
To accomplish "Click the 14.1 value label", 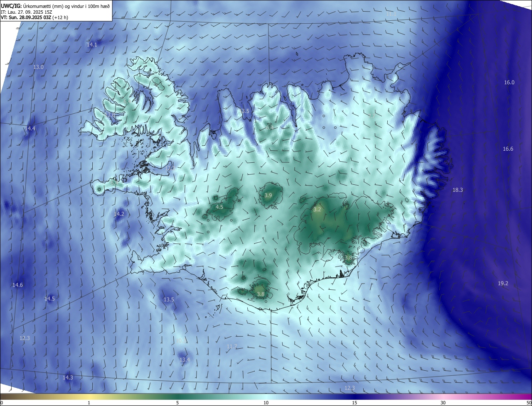I will coord(92,44).
